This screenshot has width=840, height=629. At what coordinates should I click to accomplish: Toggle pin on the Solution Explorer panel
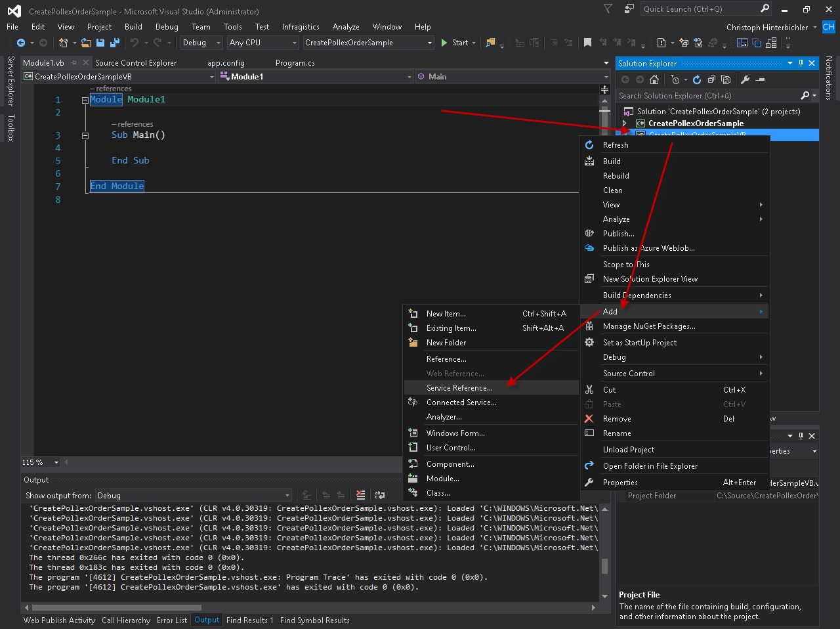tap(801, 64)
